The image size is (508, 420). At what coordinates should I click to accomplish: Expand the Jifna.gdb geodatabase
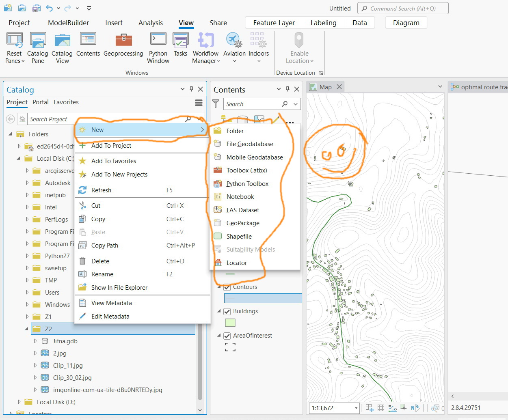pyautogui.click(x=35, y=341)
